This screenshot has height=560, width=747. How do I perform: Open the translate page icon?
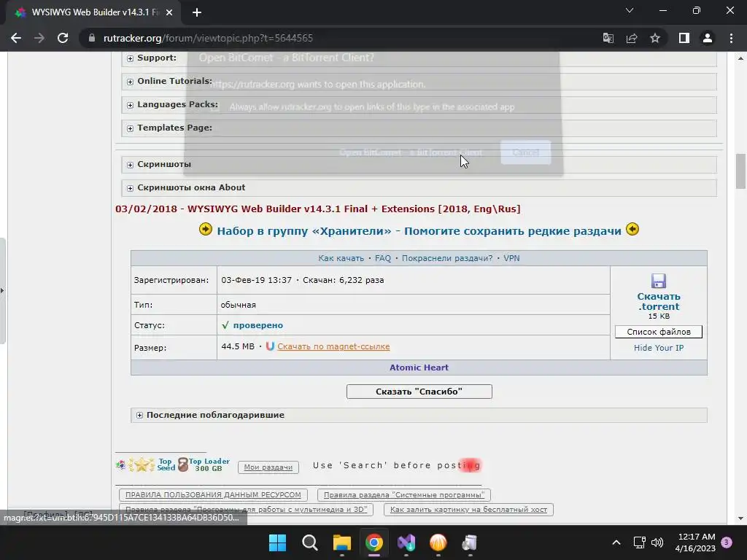pyautogui.click(x=608, y=38)
